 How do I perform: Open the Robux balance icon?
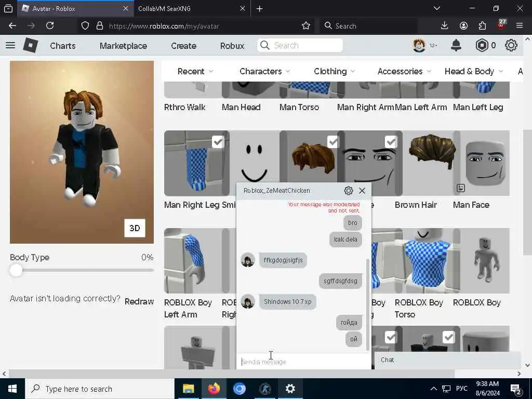[482, 45]
